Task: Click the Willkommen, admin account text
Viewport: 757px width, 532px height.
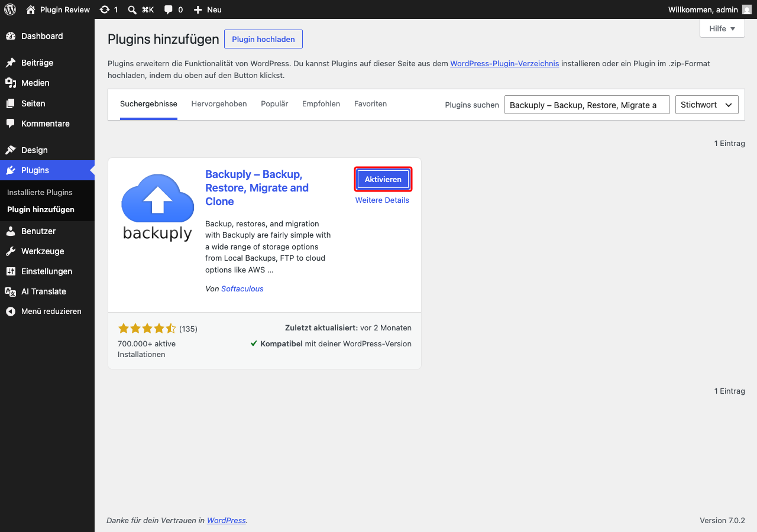Action: point(703,9)
